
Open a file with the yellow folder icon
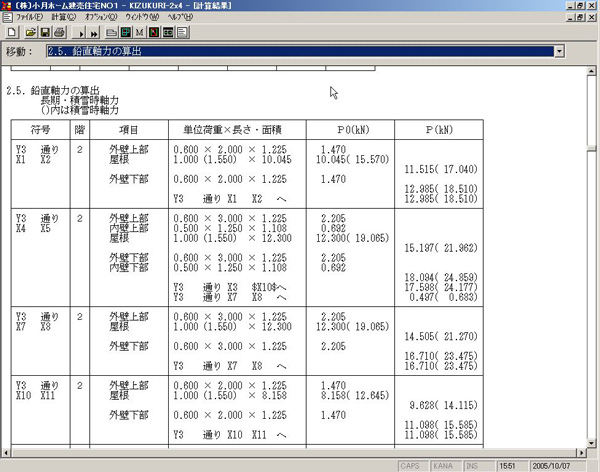30,33
